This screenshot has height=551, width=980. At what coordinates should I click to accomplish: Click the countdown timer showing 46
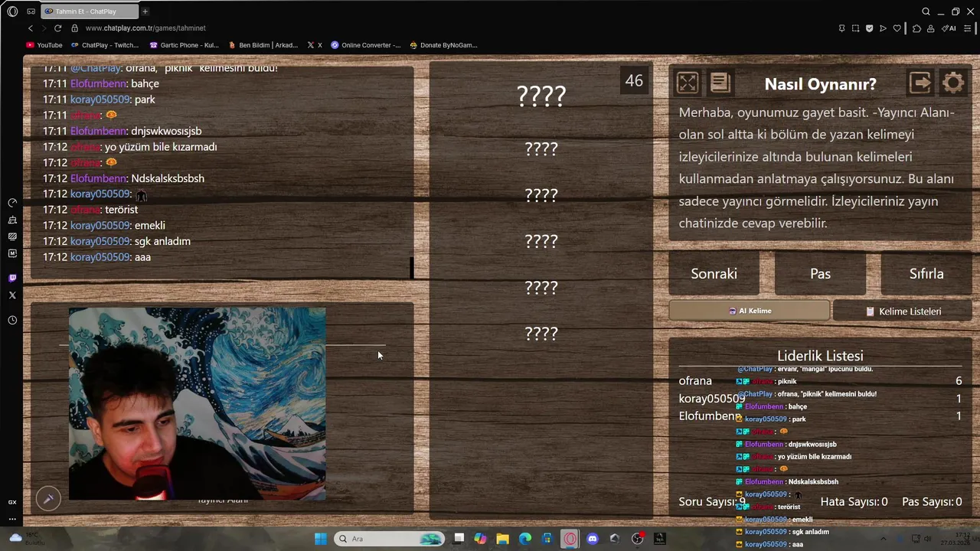click(634, 80)
